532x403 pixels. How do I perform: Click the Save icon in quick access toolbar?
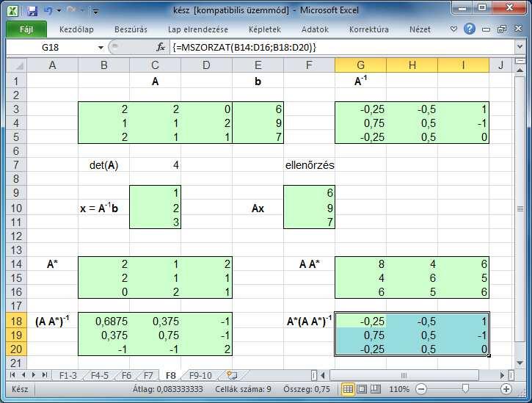coord(32,11)
